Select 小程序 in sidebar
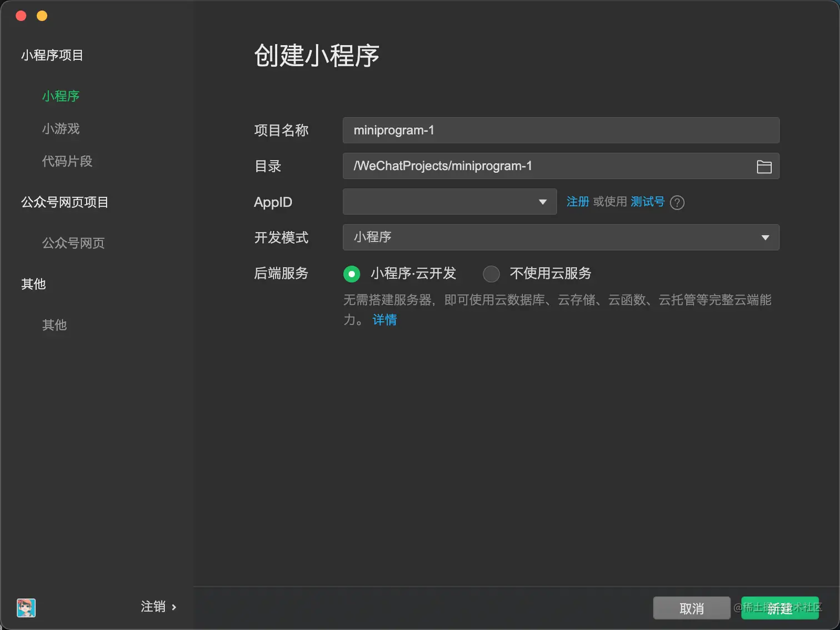Image resolution: width=840 pixels, height=630 pixels. pyautogui.click(x=61, y=96)
